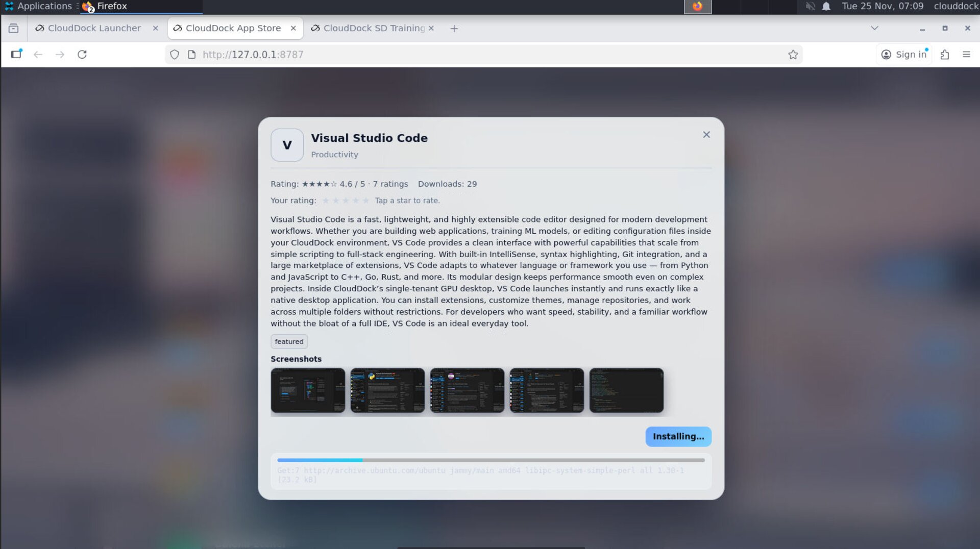Click the tracking protection shield icon
Viewport: 980px width, 549px height.
[x=175, y=55]
